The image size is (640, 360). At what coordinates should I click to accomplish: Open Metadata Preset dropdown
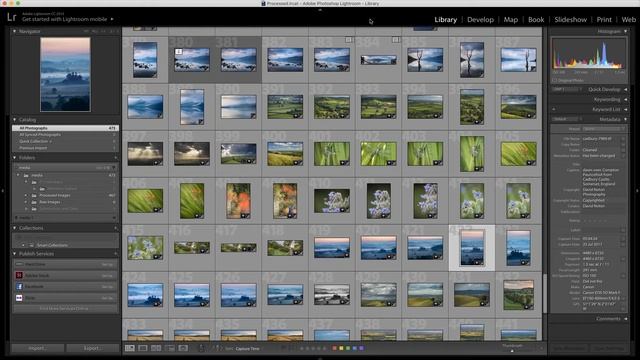point(604,129)
